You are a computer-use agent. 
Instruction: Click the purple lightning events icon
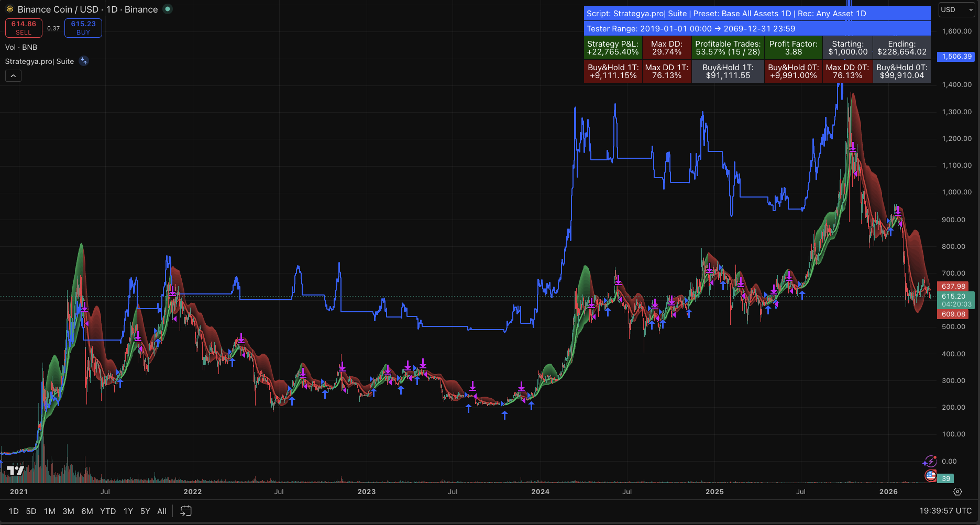point(930,461)
